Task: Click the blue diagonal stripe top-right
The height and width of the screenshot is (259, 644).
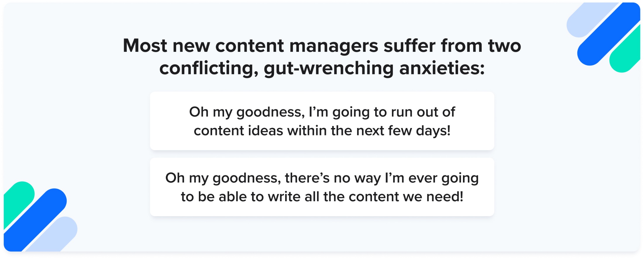Action: 608,35
